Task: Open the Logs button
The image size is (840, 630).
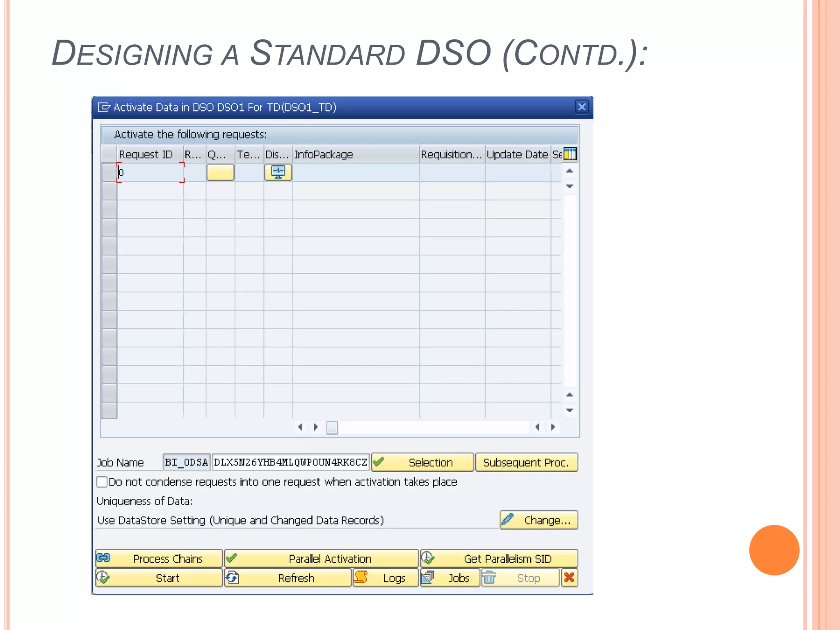Action: 386,578
